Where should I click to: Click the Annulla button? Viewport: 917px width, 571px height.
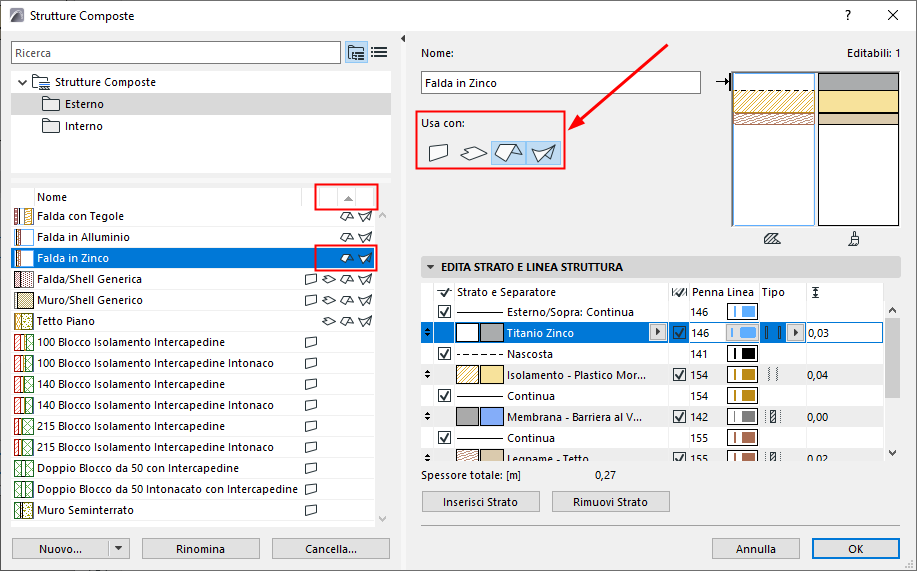pyautogui.click(x=756, y=549)
